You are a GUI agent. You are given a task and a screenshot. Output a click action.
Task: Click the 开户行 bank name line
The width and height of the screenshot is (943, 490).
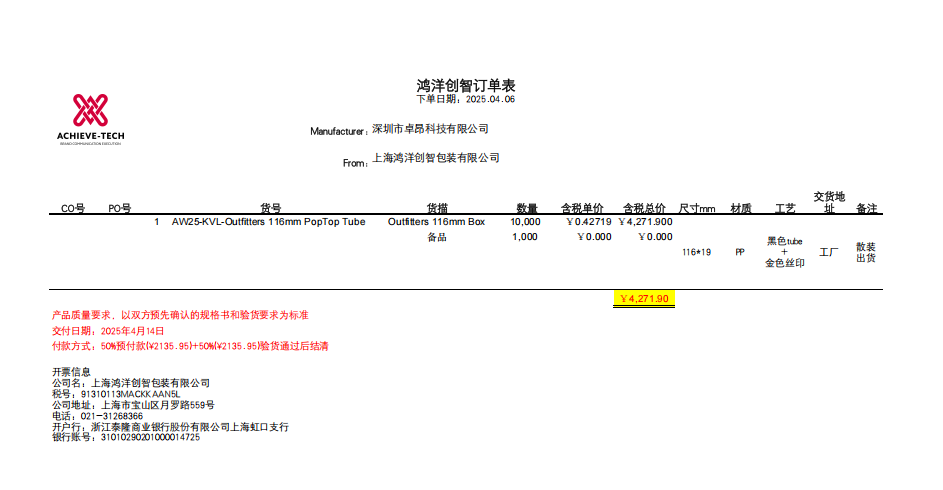tap(170, 427)
